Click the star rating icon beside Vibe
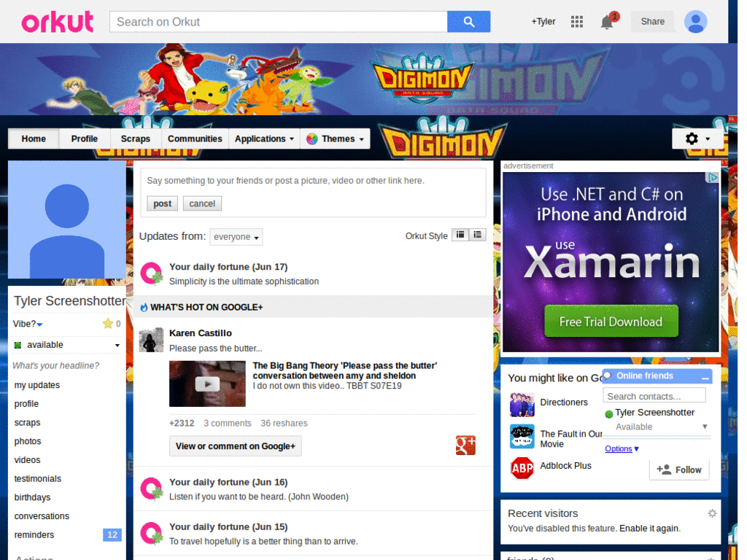 (108, 324)
